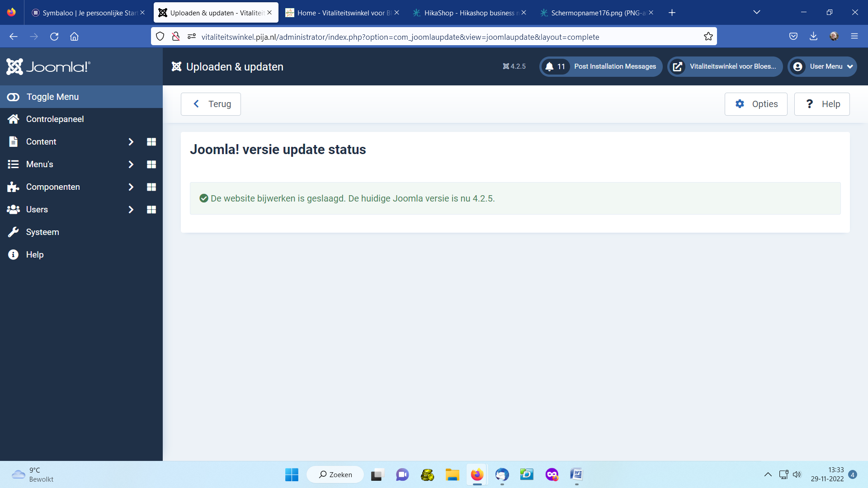Click the Componenten dashboard grid icon
Screen dimensions: 868x488
(151, 187)
